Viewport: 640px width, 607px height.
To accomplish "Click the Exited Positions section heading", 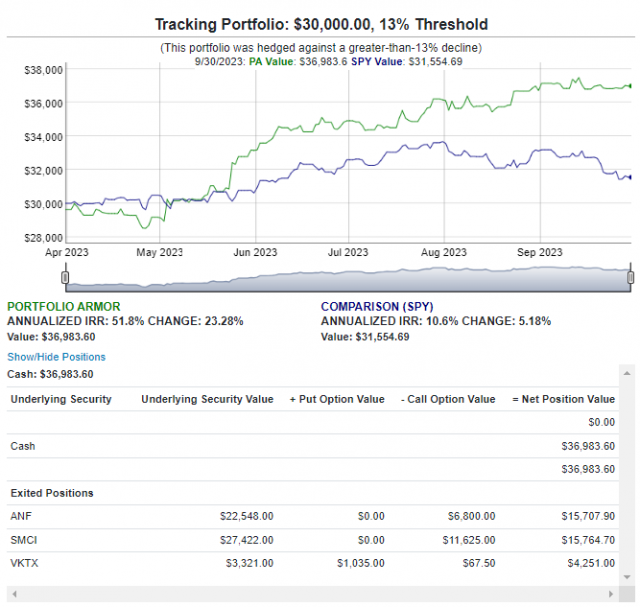I will click(x=52, y=493).
